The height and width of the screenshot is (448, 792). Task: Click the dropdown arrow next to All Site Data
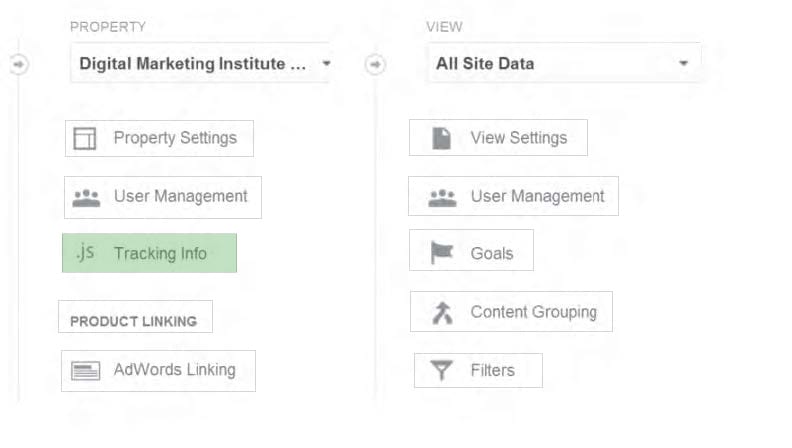[683, 63]
